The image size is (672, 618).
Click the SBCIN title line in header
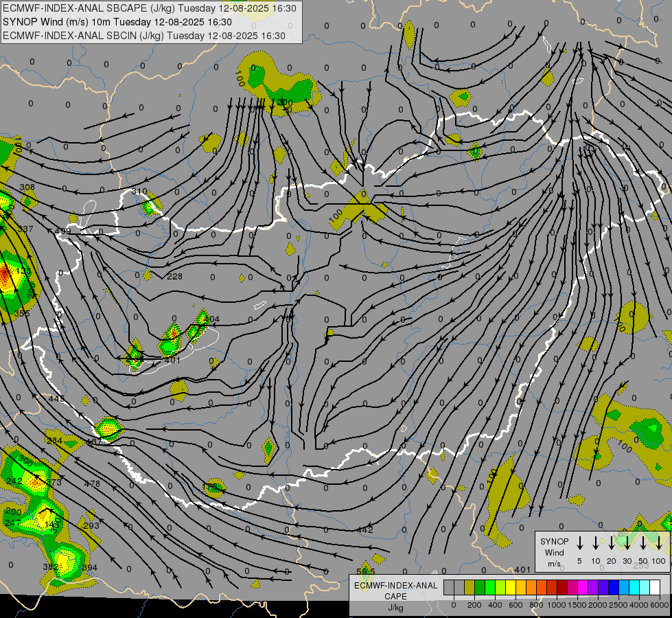tap(144, 36)
